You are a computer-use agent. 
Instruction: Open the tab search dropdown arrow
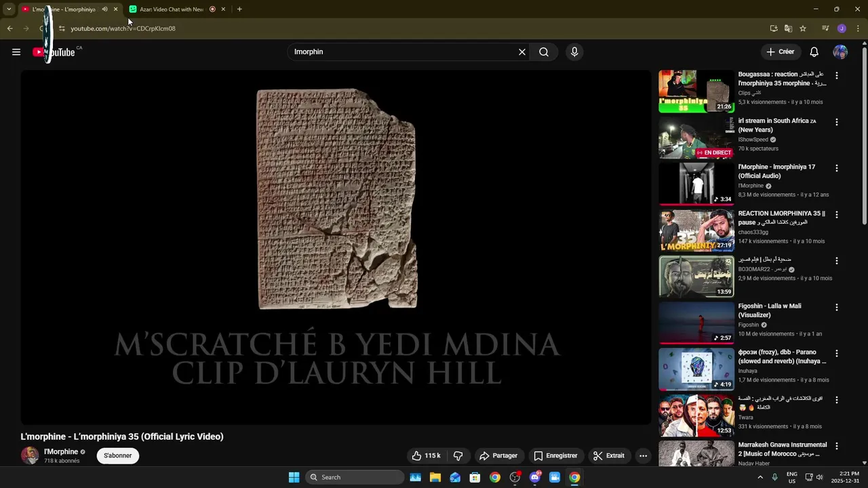[x=9, y=9]
